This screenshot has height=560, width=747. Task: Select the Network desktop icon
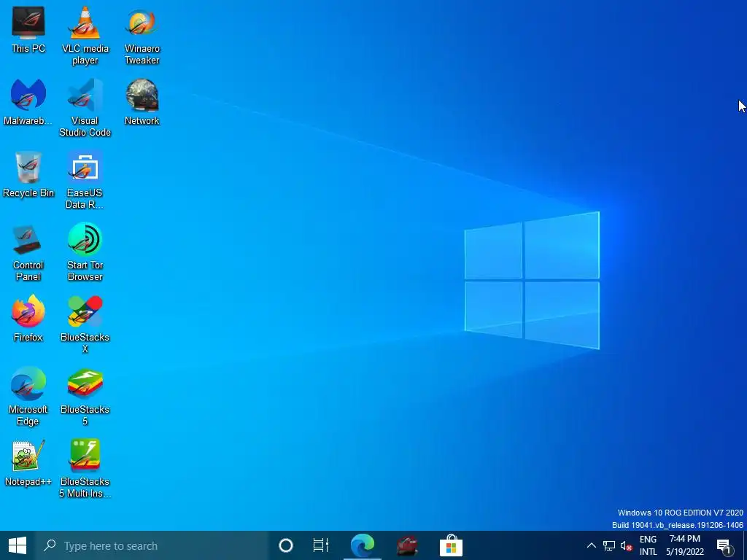click(x=142, y=102)
